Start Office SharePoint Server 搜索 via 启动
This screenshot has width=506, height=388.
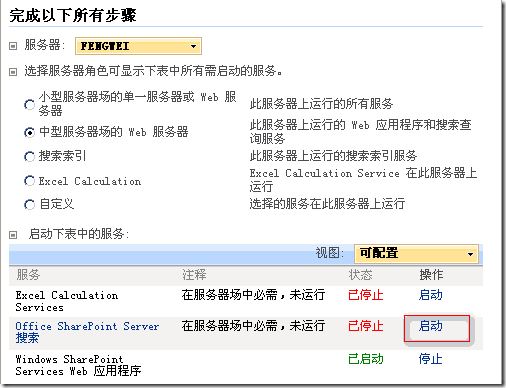coord(430,326)
